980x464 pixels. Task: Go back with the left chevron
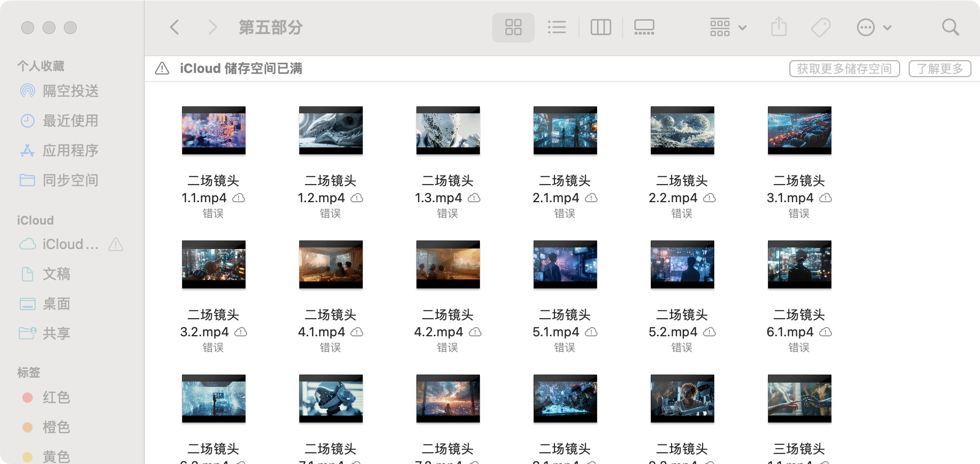click(174, 27)
